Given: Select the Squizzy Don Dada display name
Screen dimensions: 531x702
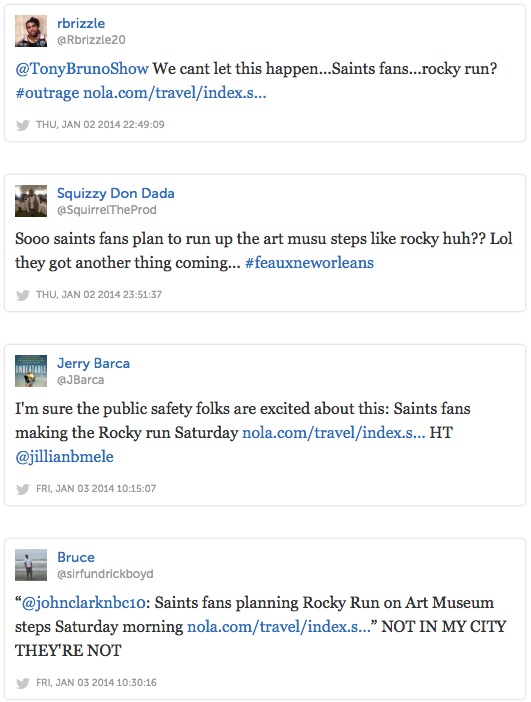Looking at the screenshot, I should point(116,193).
